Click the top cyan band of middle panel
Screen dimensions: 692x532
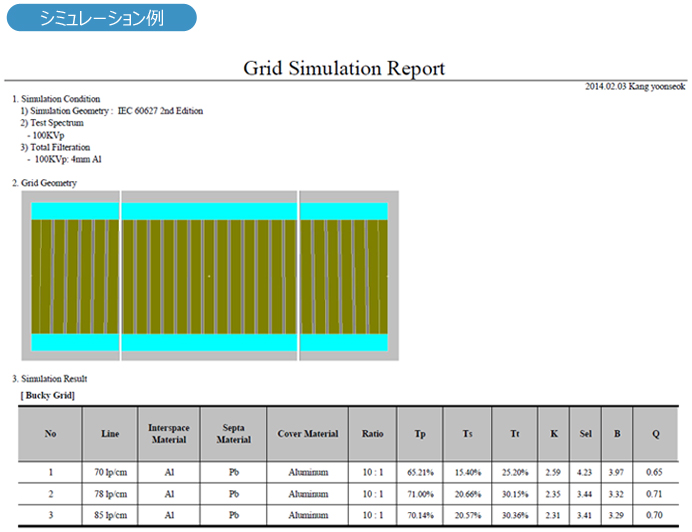click(209, 211)
